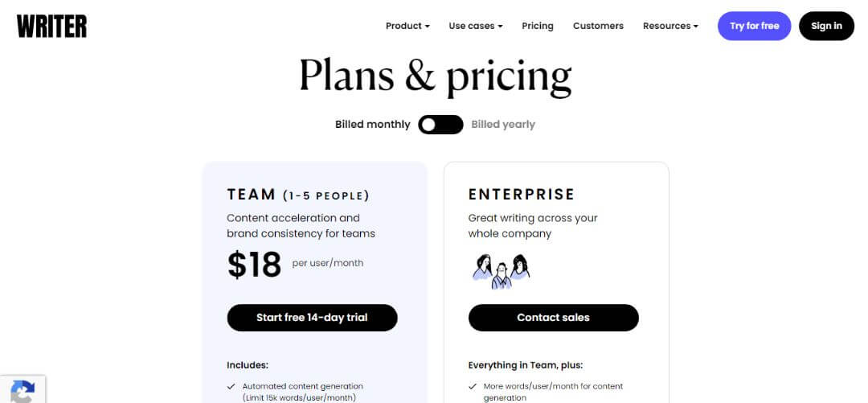Click checkmark beside Automated content generation
Screen dimensions: 868x403
(x=231, y=386)
